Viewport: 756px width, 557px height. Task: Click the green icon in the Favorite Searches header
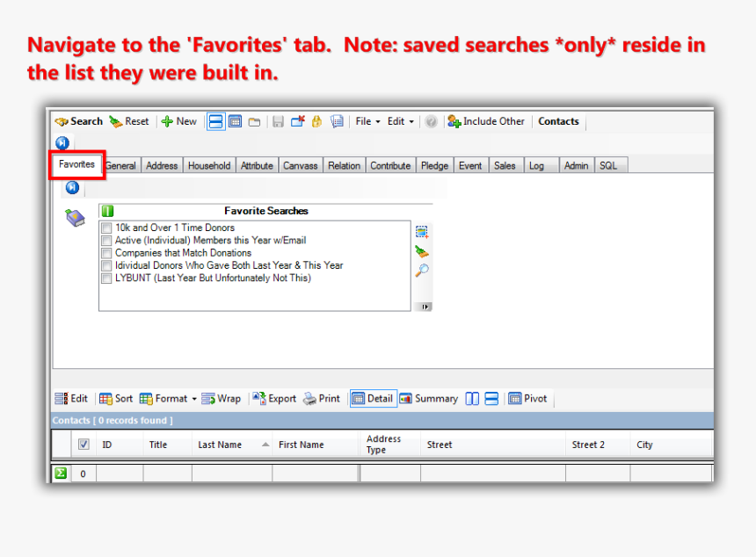107,211
